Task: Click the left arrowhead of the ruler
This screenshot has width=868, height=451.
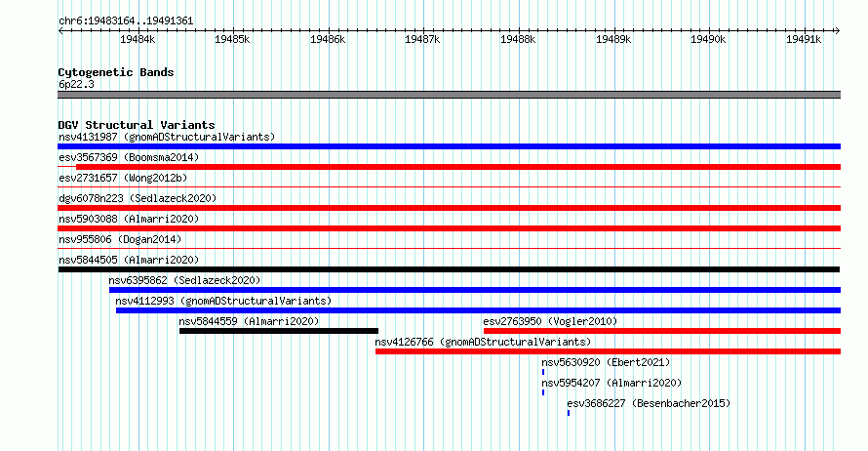Action: click(60, 31)
